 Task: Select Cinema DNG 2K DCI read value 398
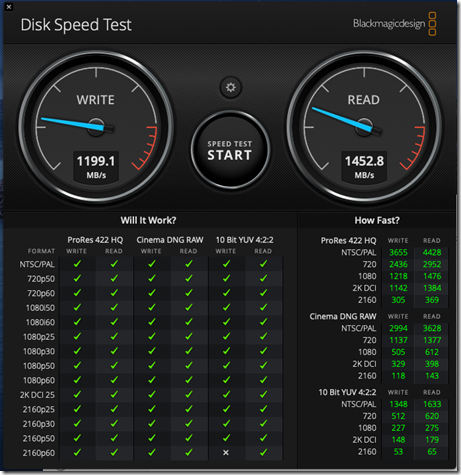(432, 364)
